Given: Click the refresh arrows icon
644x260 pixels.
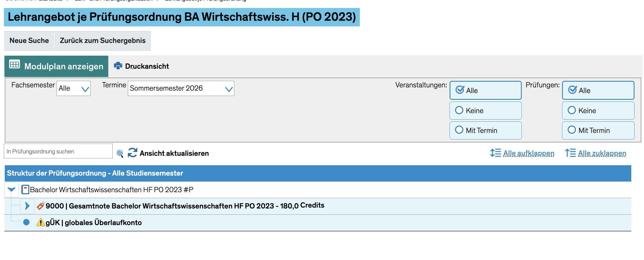Looking at the screenshot, I should (x=132, y=153).
